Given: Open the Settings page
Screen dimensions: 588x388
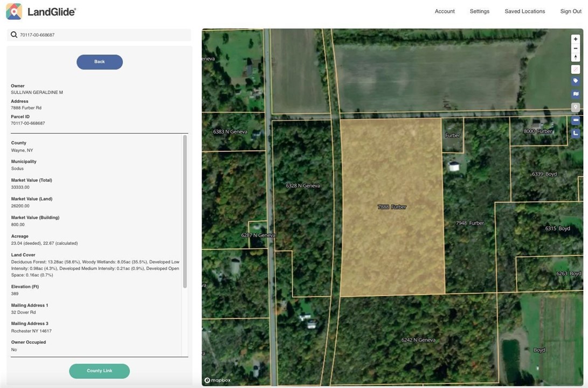Looking at the screenshot, I should (x=479, y=11).
